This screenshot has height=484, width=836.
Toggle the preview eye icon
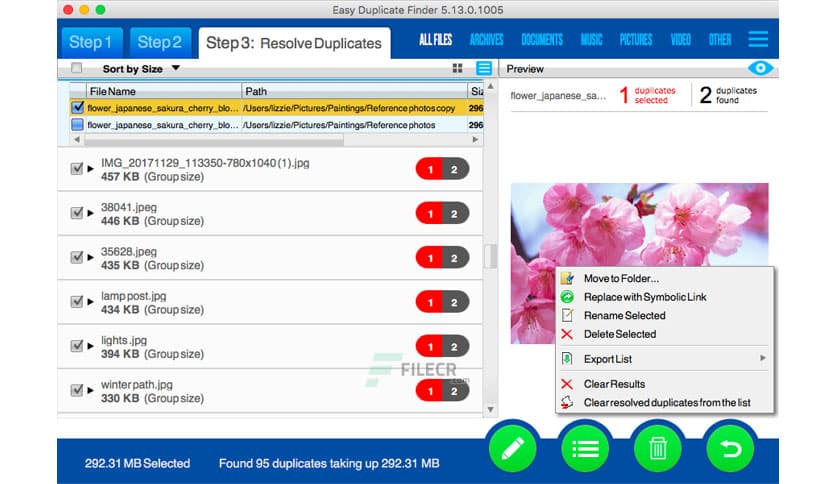point(760,68)
